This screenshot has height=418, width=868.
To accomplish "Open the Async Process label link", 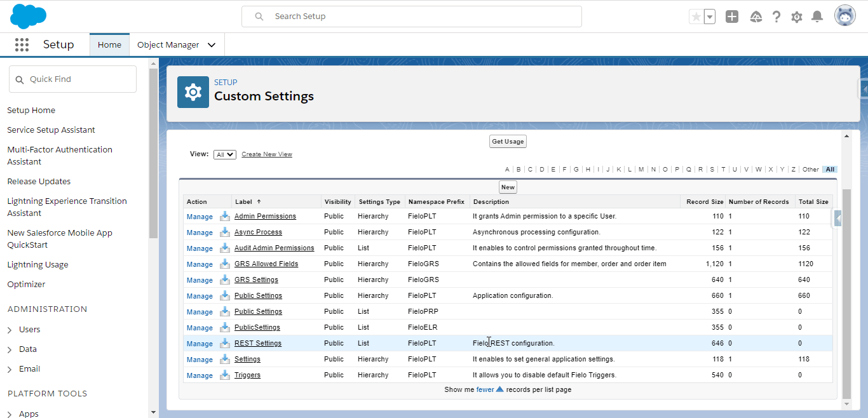I will [258, 232].
